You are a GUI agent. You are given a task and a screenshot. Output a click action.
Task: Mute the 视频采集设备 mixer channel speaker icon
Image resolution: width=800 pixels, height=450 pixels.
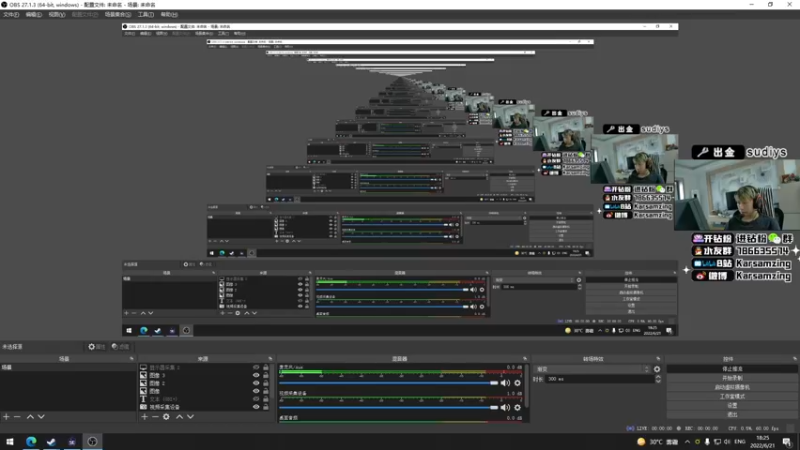[x=505, y=407]
